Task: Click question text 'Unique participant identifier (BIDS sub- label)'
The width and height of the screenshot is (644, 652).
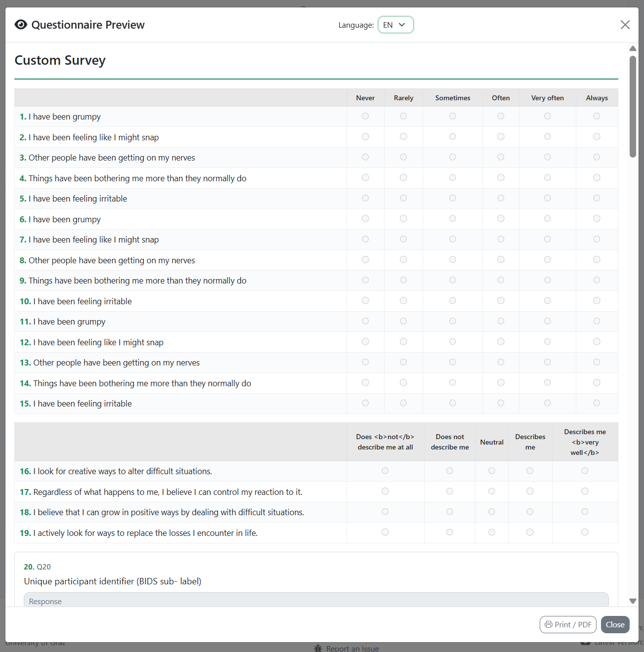Action: point(113,581)
